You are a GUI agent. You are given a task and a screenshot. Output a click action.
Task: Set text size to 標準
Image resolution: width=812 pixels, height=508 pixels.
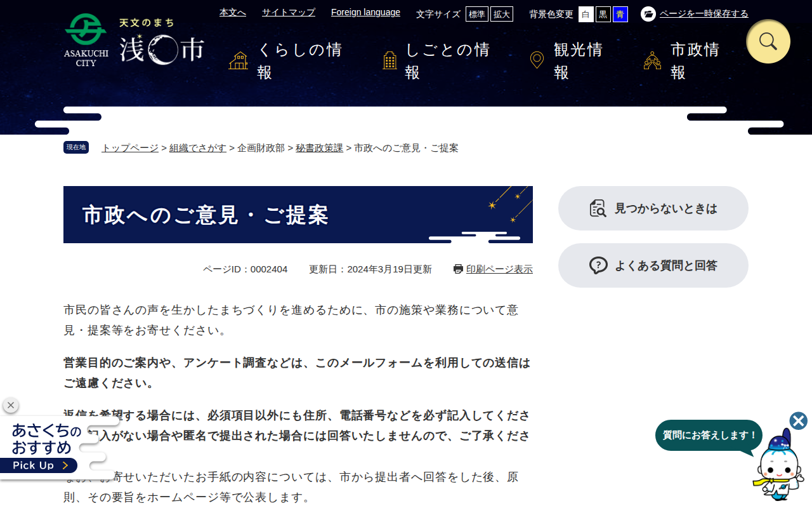pos(477,14)
